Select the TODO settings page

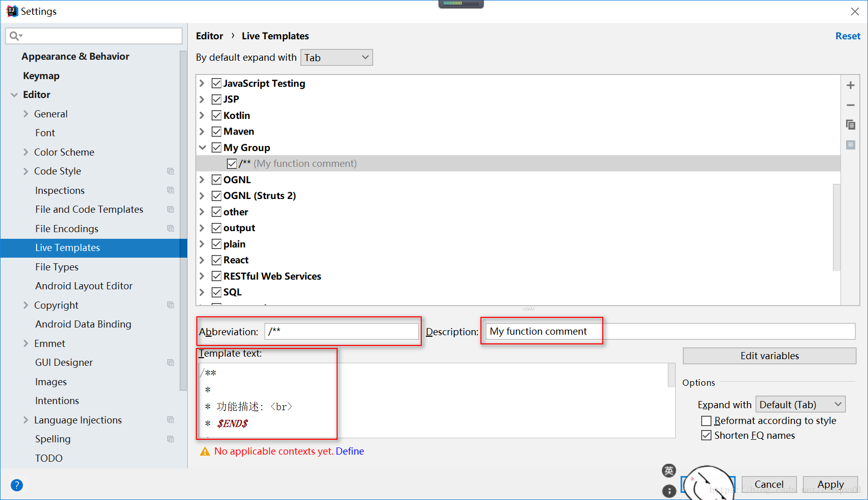(x=49, y=458)
